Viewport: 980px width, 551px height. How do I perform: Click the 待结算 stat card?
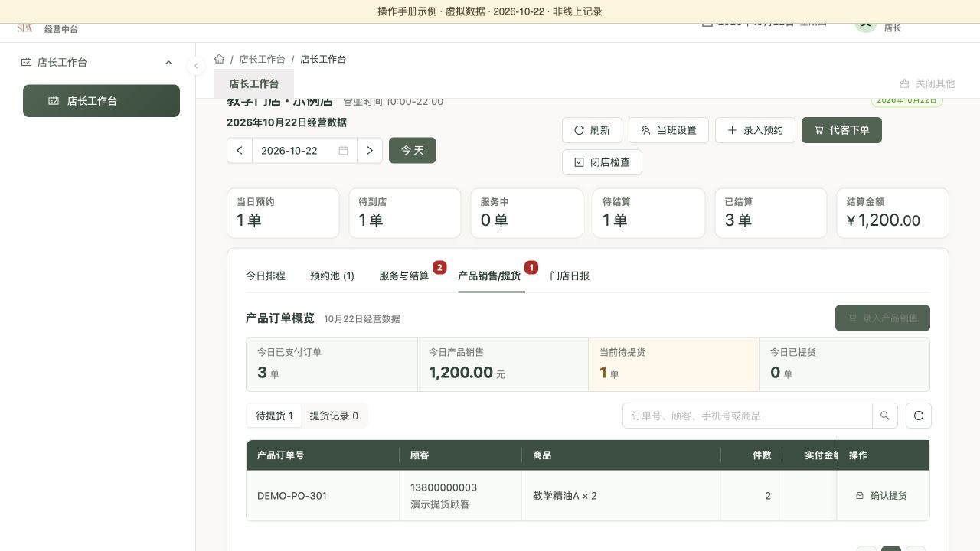coord(649,213)
